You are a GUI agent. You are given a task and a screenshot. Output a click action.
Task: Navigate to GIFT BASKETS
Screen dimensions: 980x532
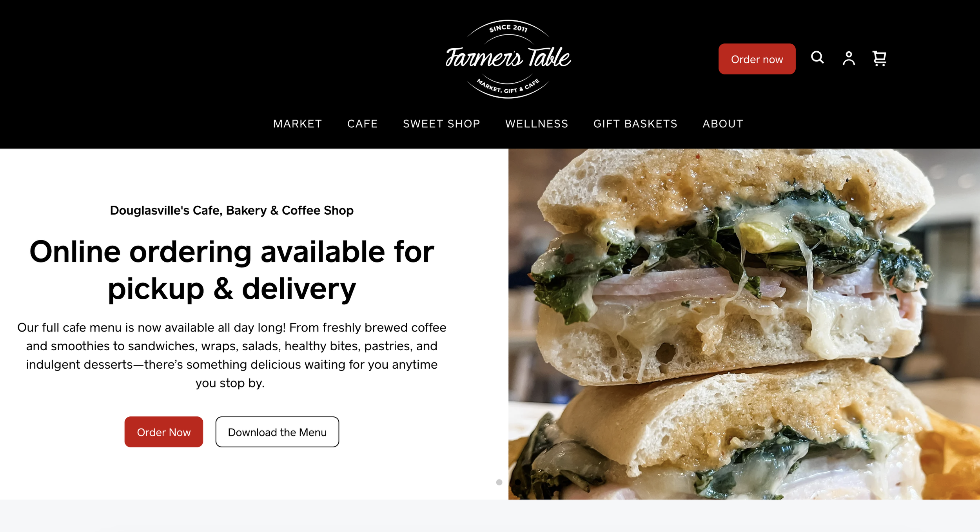point(635,124)
